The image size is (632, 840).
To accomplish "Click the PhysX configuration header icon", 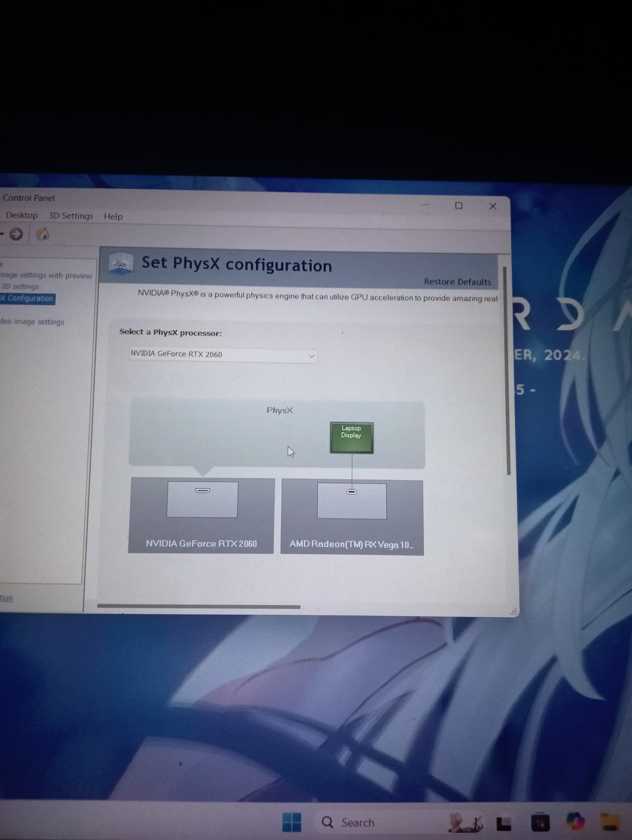I will 120,263.
